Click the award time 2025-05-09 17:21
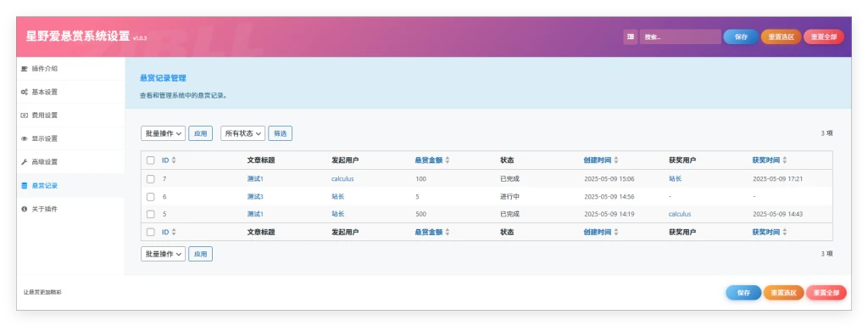This screenshot has width=868, height=326. (778, 179)
